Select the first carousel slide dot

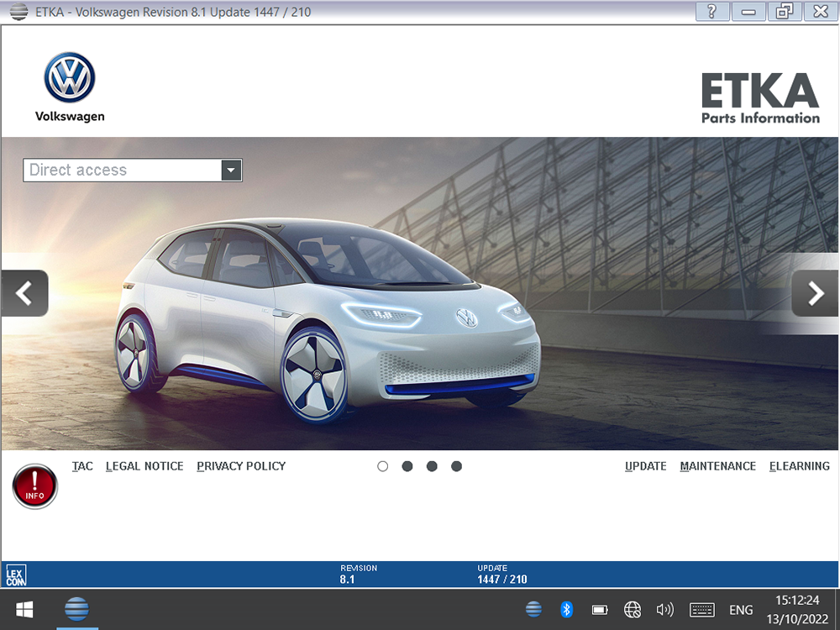point(382,466)
